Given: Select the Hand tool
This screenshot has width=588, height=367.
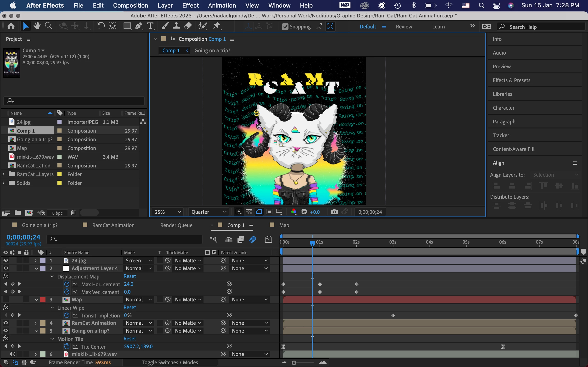Looking at the screenshot, I should [x=37, y=26].
